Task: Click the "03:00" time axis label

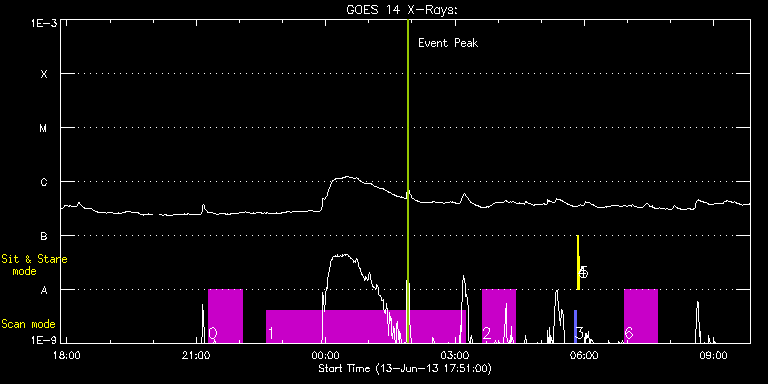Action: (x=456, y=355)
